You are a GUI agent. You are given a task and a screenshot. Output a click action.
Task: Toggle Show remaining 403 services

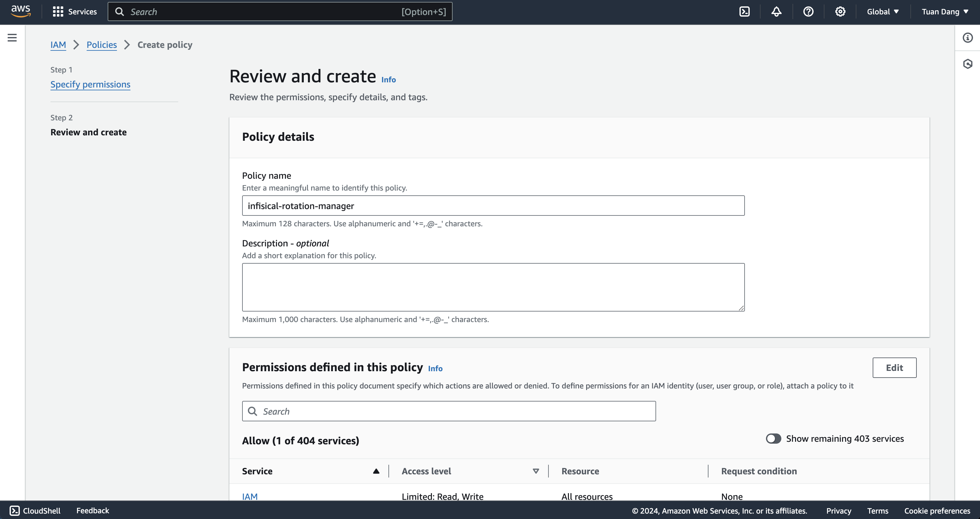click(x=773, y=438)
